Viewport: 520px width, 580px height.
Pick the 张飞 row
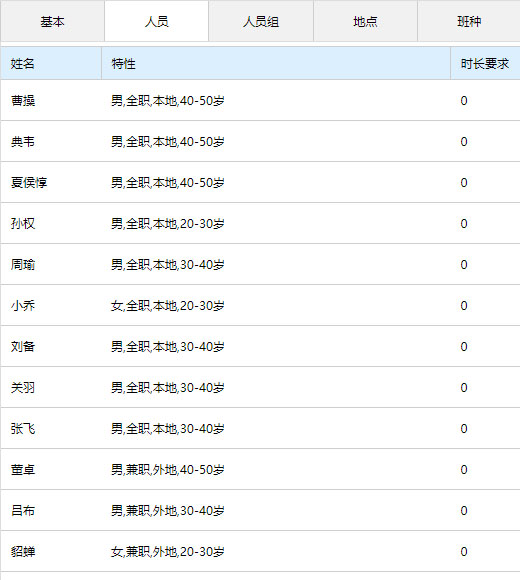[260, 428]
